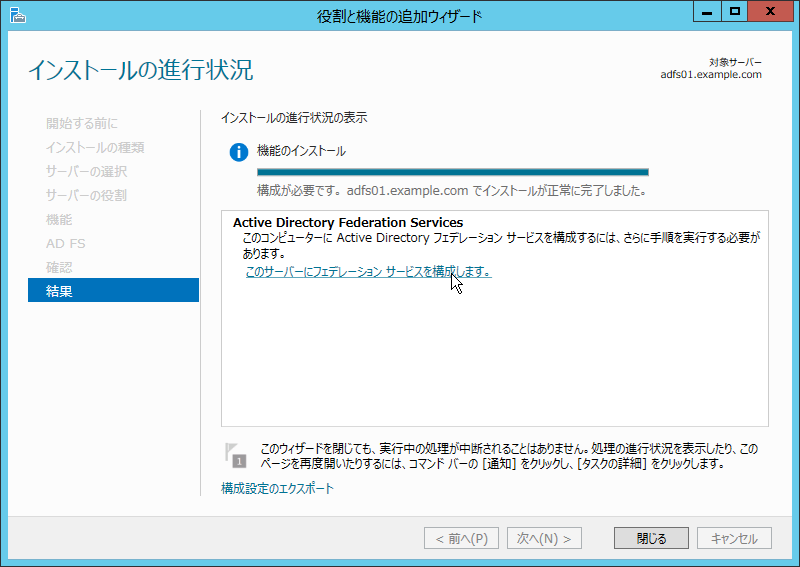Open the フェデレーション サービスを構成します link
The width and height of the screenshot is (800, 567).
click(x=368, y=272)
